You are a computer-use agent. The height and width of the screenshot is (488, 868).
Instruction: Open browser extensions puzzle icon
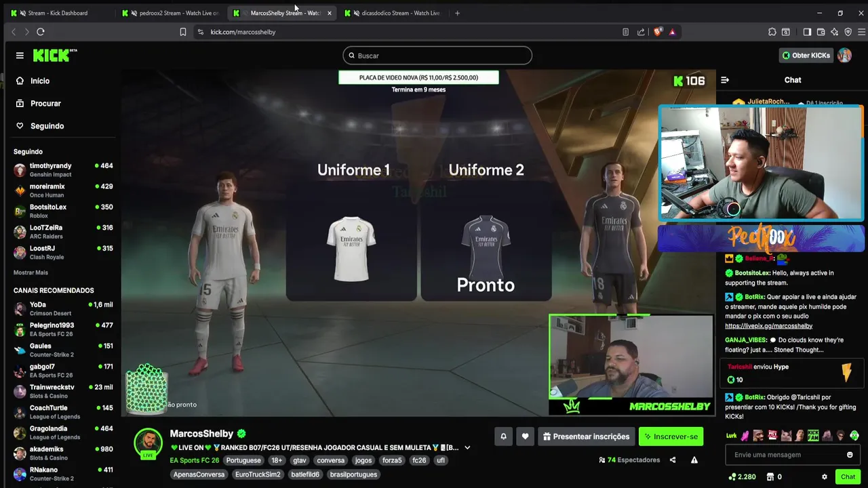pyautogui.click(x=772, y=32)
